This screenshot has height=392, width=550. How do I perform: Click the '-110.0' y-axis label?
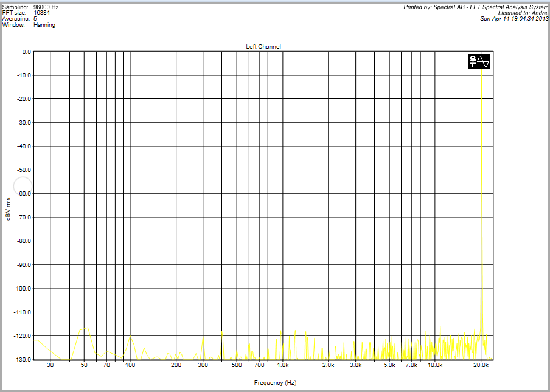click(x=23, y=312)
